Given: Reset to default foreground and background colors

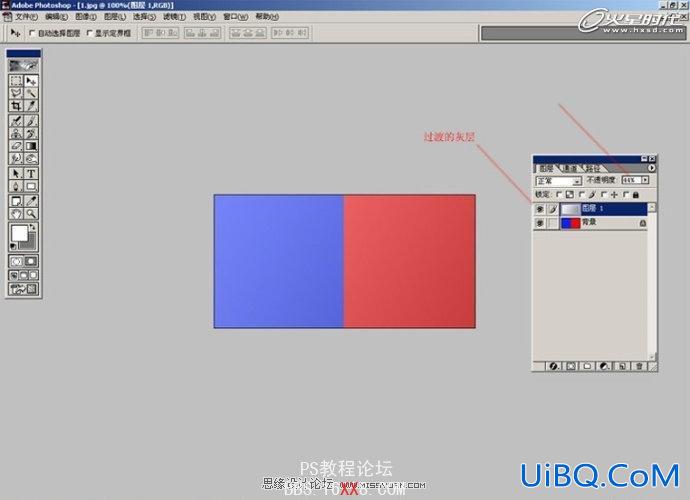Looking at the screenshot, I should [13, 246].
